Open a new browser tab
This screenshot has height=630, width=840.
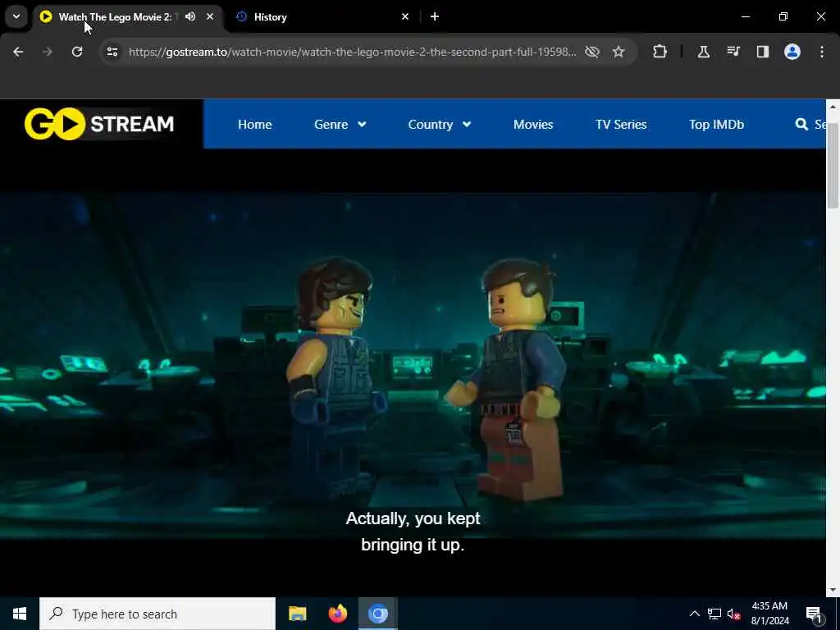pos(435,16)
